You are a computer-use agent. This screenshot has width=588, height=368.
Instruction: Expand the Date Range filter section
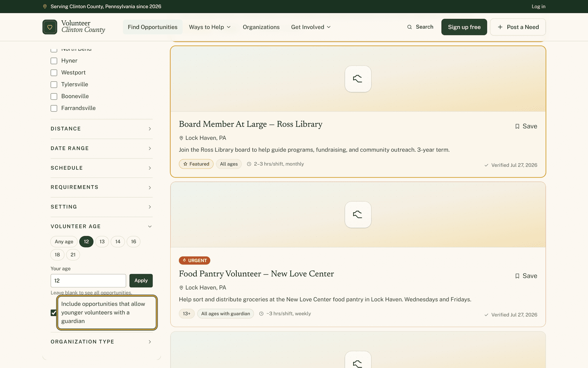pos(102,148)
